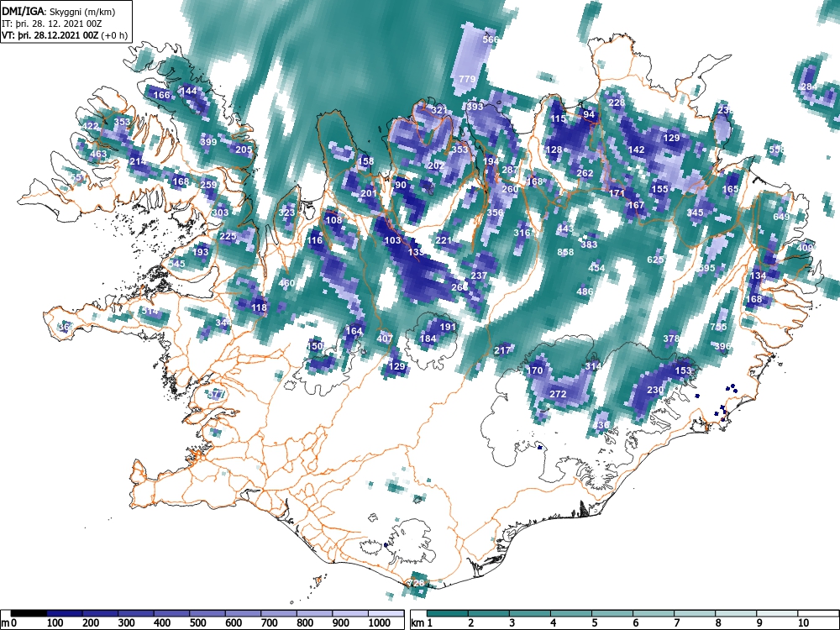Pick the dark teal swatch between km 1 and 2
The width and height of the screenshot is (840, 630).
[448, 613]
